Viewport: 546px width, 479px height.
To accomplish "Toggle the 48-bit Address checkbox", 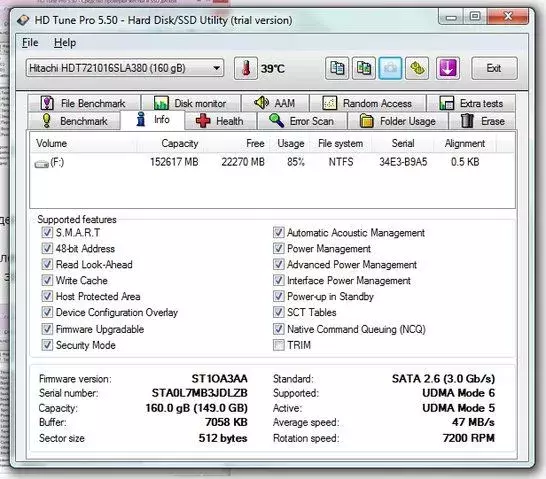I will click(x=47, y=248).
